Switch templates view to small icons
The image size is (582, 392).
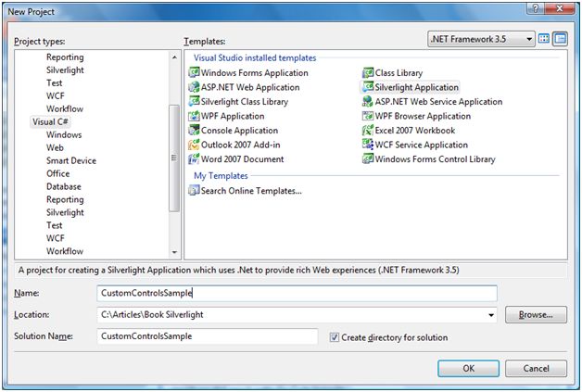[560, 39]
